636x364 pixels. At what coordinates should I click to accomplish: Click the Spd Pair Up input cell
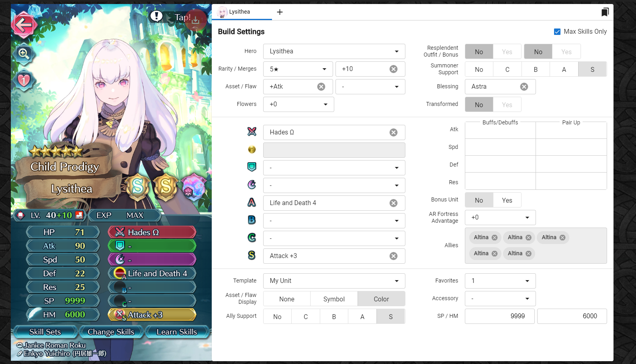click(x=571, y=147)
